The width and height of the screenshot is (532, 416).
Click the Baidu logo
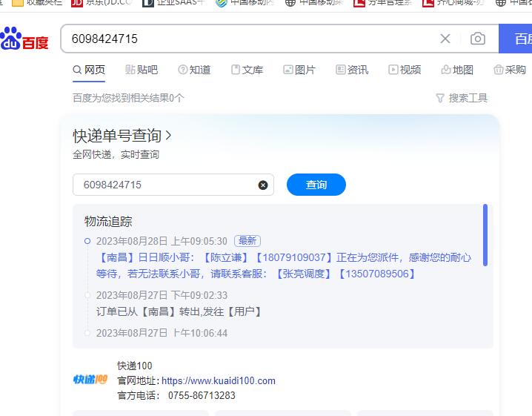tap(24, 39)
